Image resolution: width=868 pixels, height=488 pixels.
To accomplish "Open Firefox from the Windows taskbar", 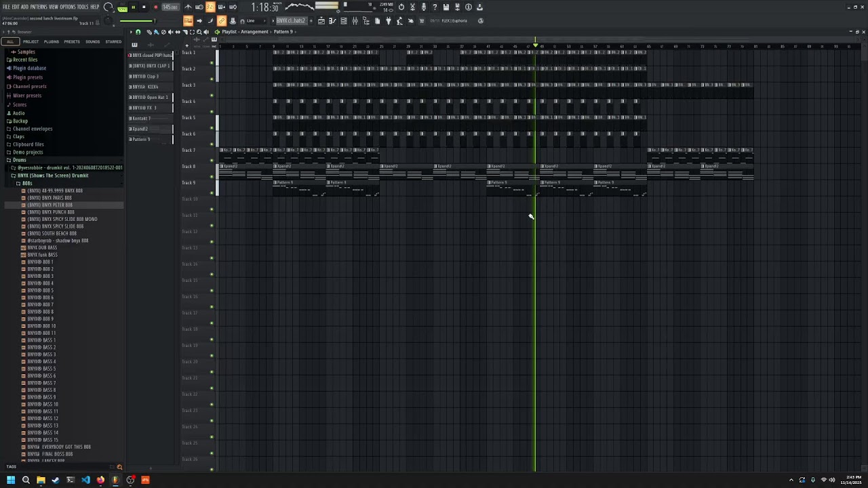I will click(100, 480).
